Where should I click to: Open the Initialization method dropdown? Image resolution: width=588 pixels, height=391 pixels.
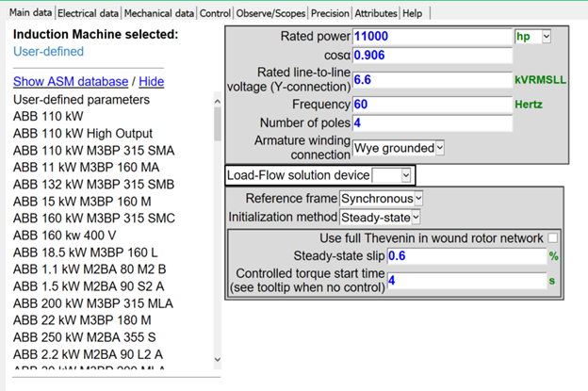click(x=380, y=218)
